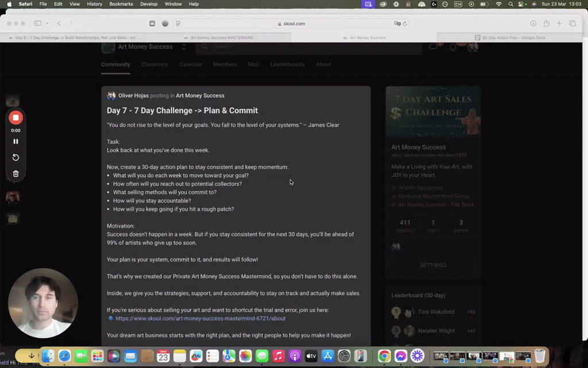588x368 pixels.
Task: Open the File menu
Action: coord(43,4)
